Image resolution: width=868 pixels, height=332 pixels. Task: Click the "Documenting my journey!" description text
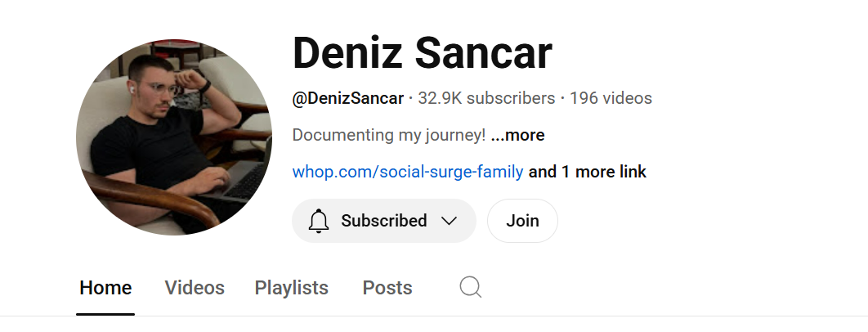(x=389, y=135)
